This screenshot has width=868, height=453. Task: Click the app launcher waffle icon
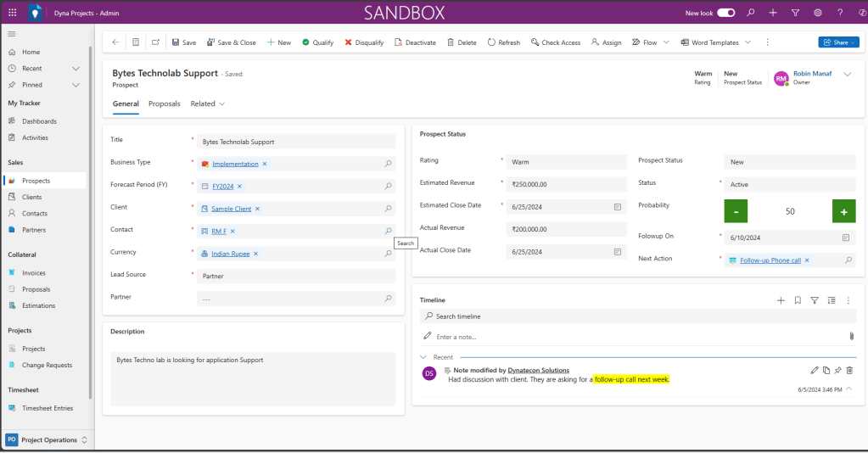(12, 13)
